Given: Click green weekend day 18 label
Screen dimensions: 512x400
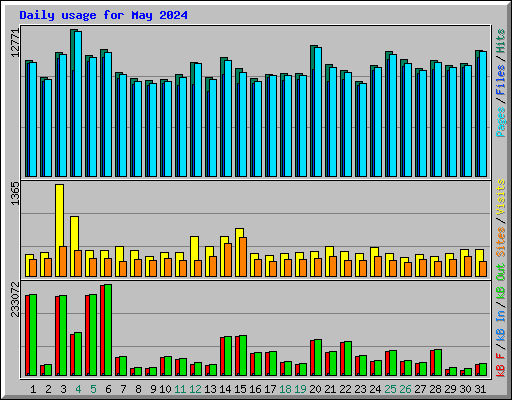Looking at the screenshot, I should pyautogui.click(x=285, y=389).
